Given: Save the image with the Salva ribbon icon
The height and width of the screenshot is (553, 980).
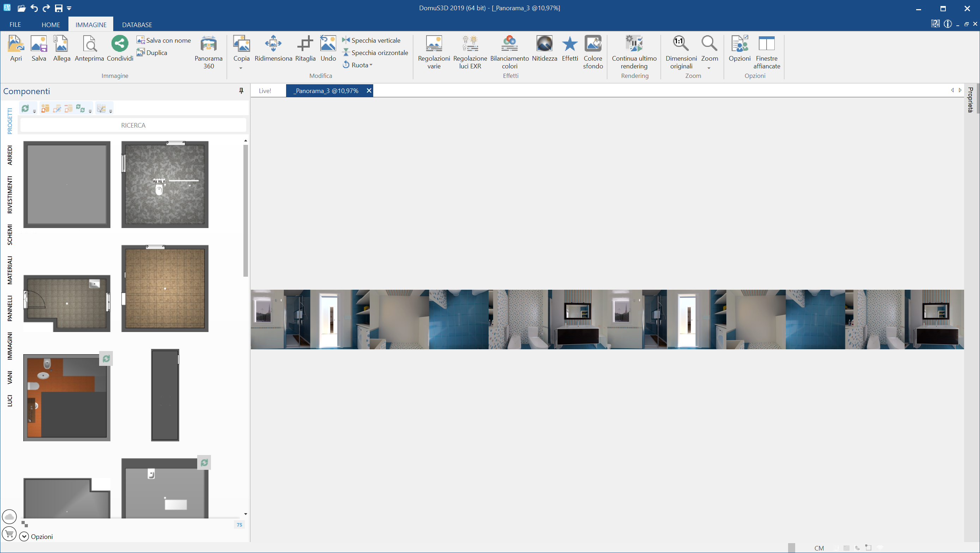Looking at the screenshot, I should [39, 48].
